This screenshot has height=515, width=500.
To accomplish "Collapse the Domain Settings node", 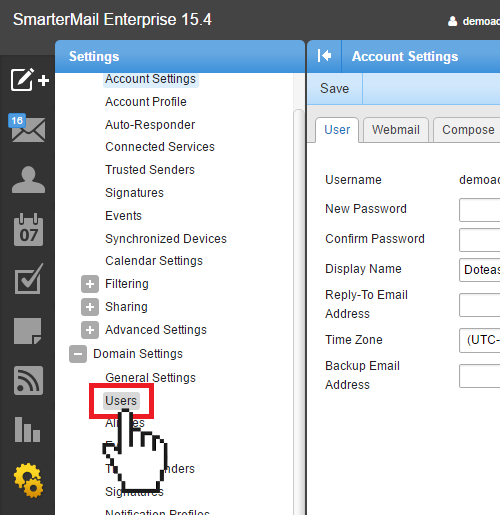I will pos(78,354).
